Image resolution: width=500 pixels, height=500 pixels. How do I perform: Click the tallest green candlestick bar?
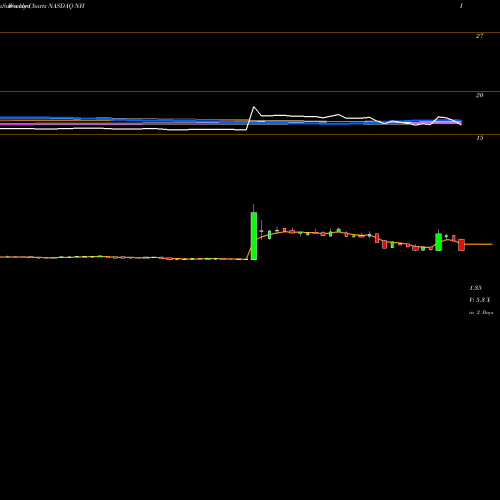(254, 236)
